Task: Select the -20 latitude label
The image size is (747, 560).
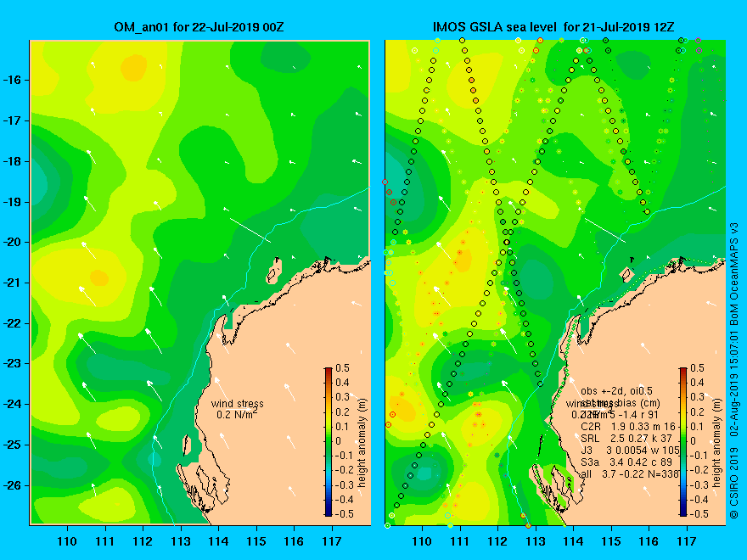Action: (x=12, y=243)
